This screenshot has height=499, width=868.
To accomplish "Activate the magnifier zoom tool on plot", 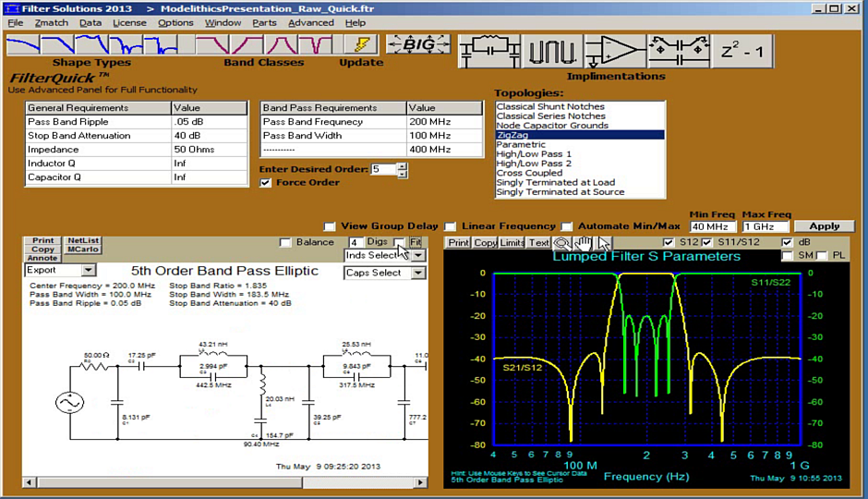I will tap(561, 243).
